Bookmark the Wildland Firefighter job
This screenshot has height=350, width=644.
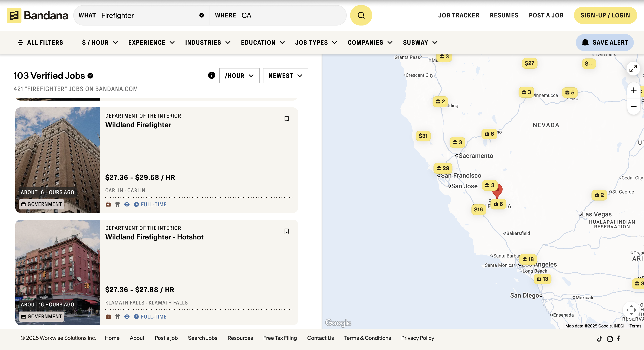point(286,119)
